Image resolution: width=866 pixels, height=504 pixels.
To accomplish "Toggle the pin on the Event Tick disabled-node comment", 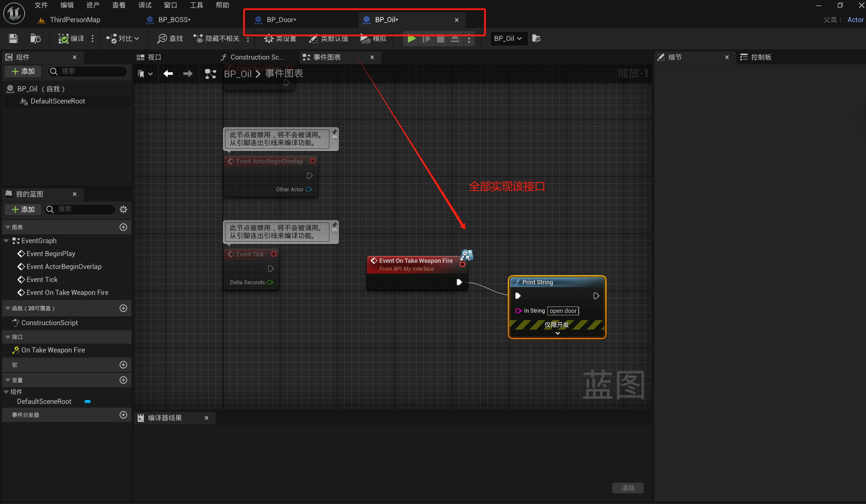I will click(x=335, y=225).
